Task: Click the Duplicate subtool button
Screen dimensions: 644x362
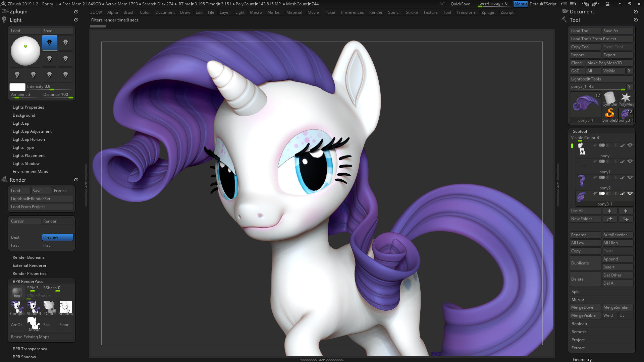Action: (x=585, y=263)
